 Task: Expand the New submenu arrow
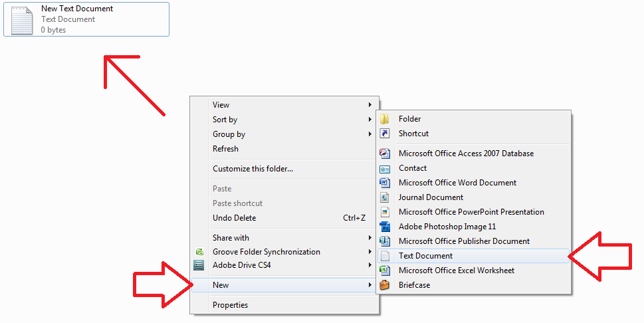coord(370,284)
